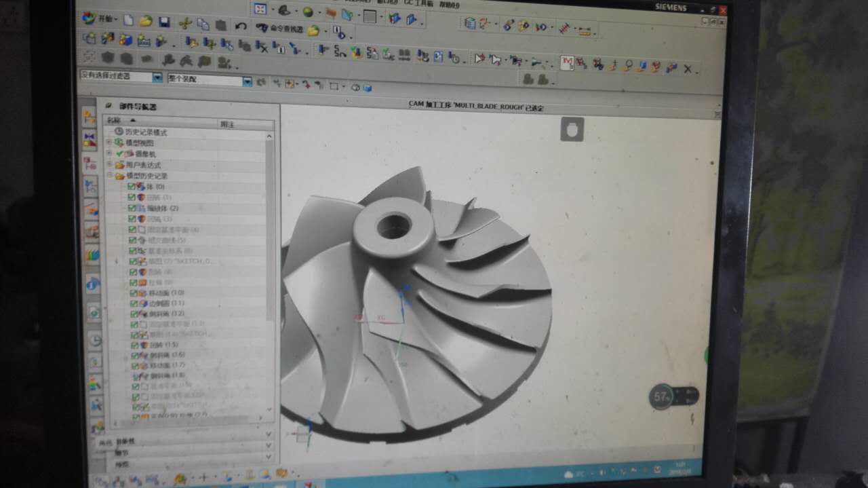Open the Constraint Navigator sidebar tab

pos(90,140)
